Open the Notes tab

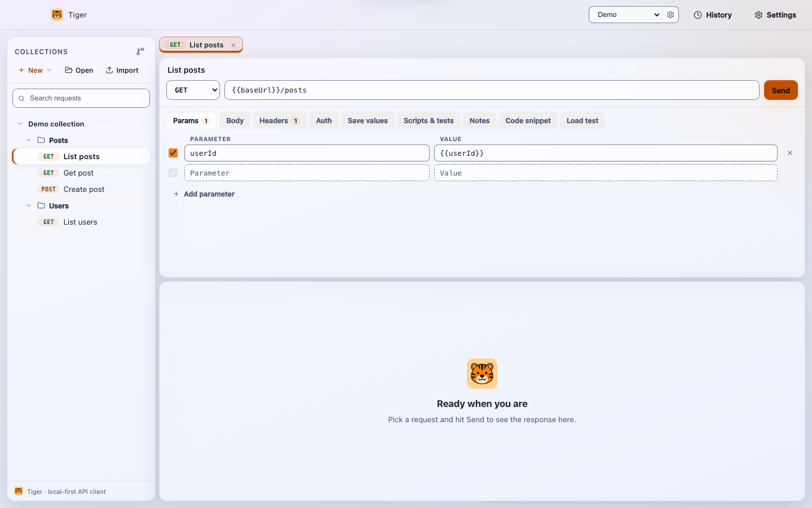point(480,121)
